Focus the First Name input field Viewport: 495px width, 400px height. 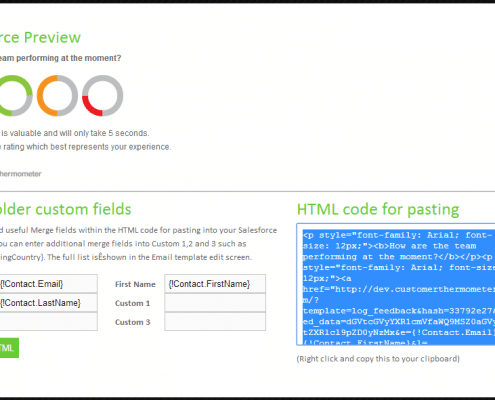pyautogui.click(x=215, y=284)
